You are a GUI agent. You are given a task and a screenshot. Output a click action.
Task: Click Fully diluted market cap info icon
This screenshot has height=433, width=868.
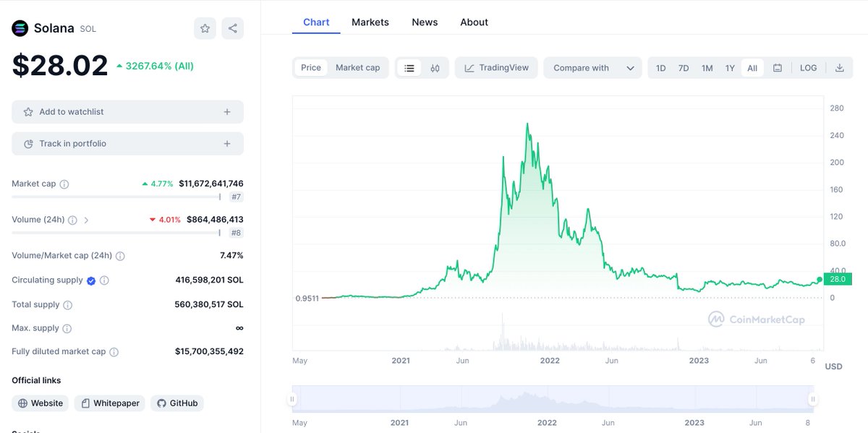[x=114, y=352]
